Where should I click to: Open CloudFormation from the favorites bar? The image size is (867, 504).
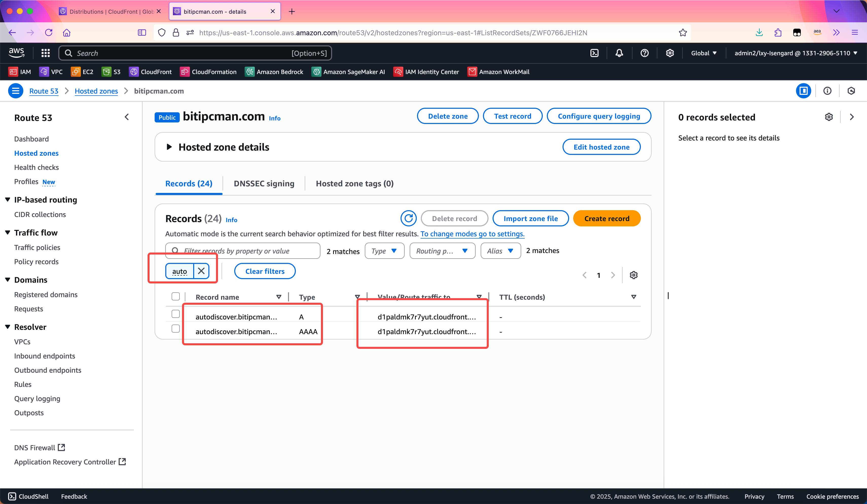click(208, 72)
